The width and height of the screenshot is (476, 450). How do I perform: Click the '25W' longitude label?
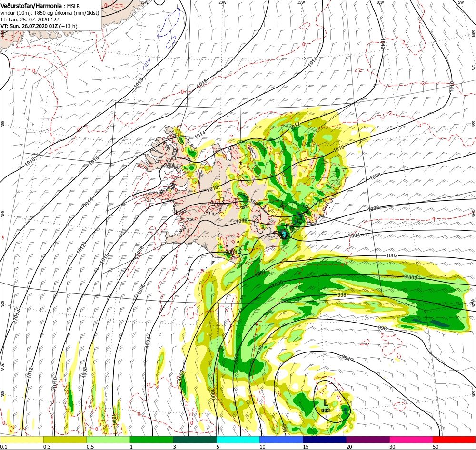(145, 2)
